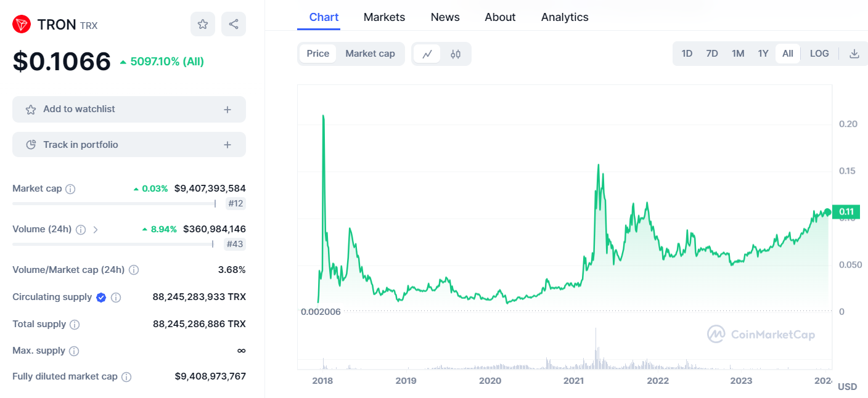Select the 1Y time range button
This screenshot has width=868, height=398.
763,54
